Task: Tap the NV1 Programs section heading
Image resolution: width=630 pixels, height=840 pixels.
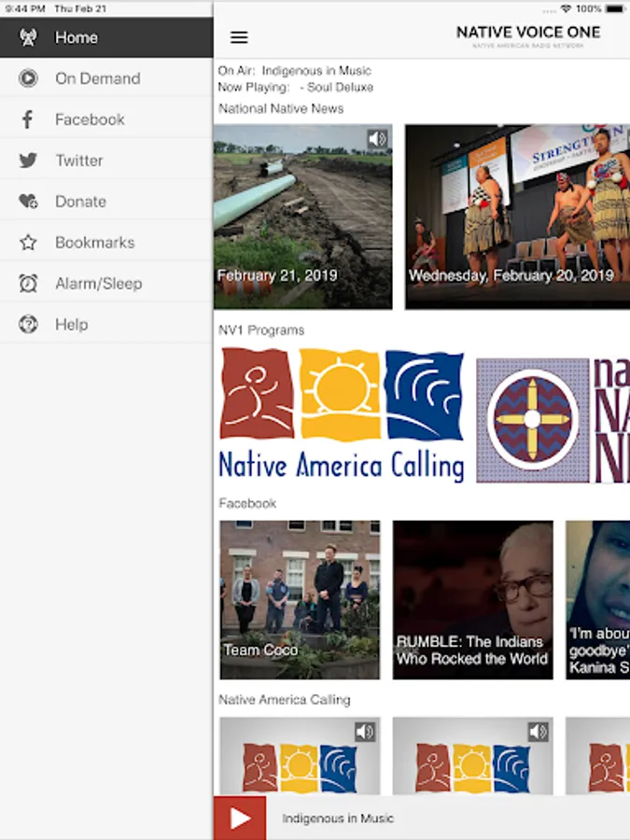Action: point(261,330)
